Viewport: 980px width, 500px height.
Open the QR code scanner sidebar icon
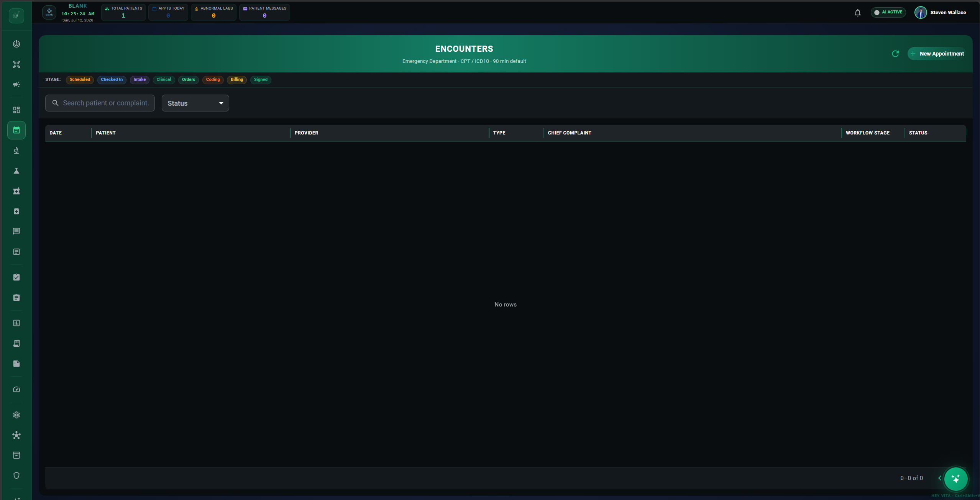16,64
